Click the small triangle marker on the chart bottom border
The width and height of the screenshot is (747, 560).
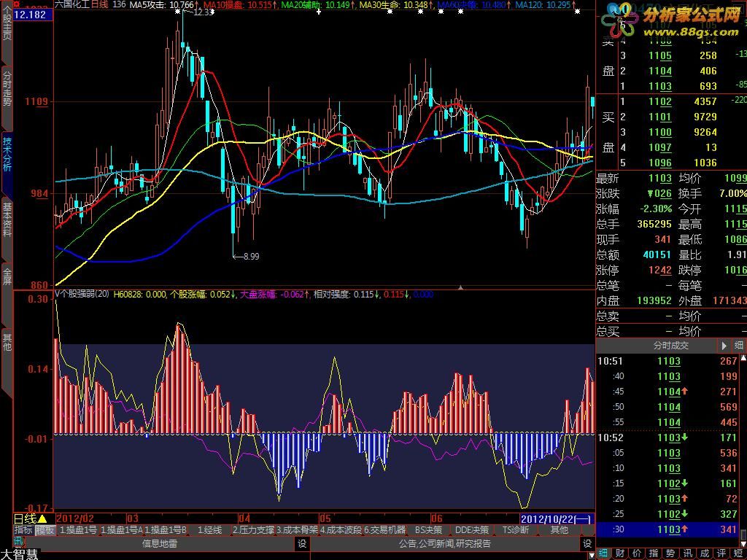(x=460, y=287)
